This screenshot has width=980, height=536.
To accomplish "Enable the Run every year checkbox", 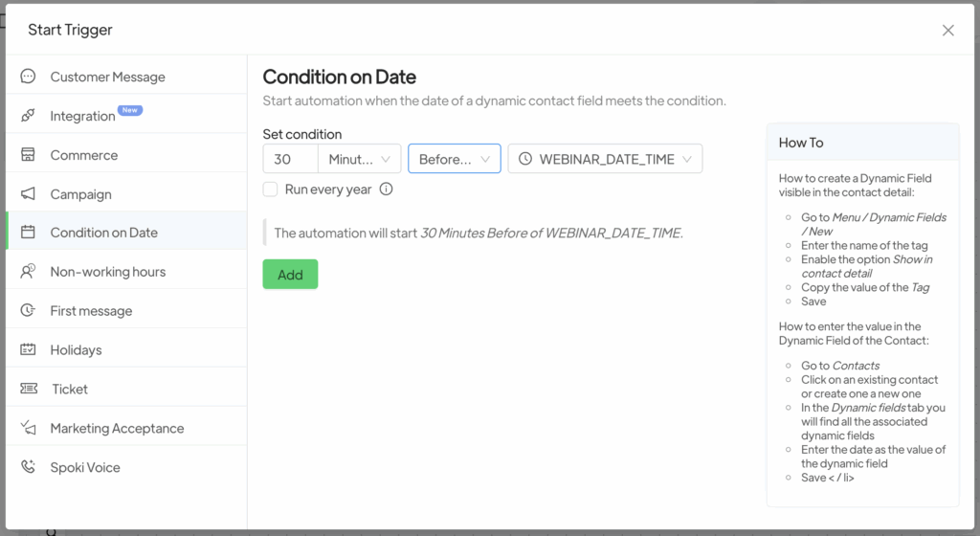I will pos(271,190).
